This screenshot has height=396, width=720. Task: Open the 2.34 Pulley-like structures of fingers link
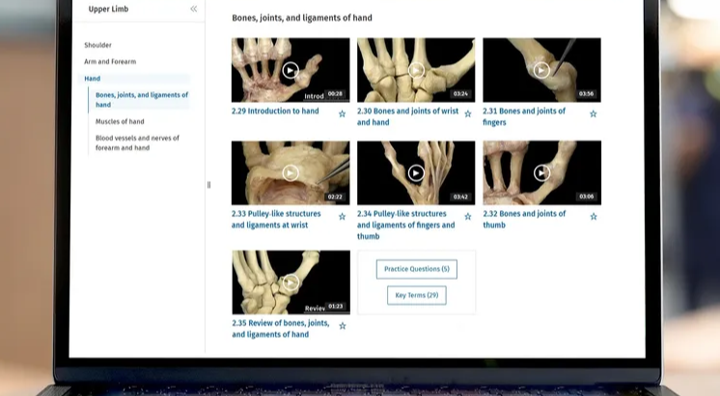click(406, 225)
